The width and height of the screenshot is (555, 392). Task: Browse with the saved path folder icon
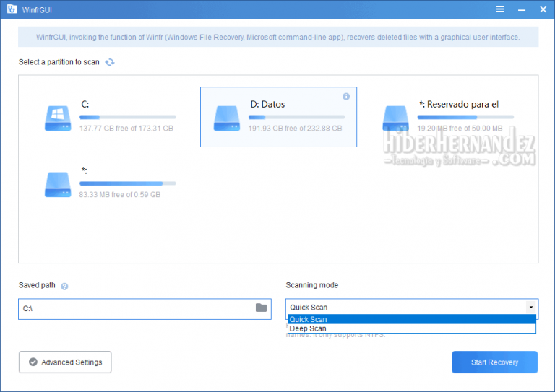(x=261, y=308)
